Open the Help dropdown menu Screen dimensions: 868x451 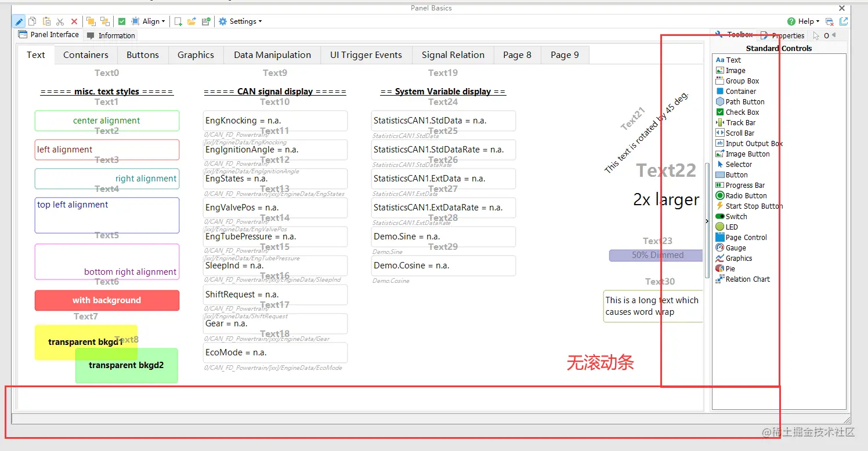click(804, 21)
